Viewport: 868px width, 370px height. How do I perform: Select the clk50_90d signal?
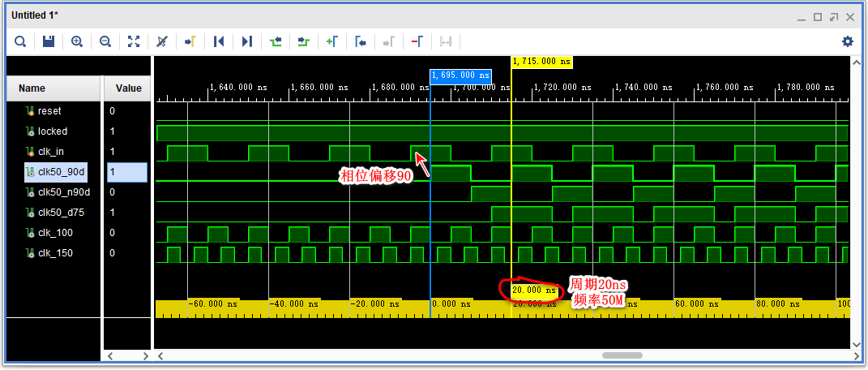[x=62, y=172]
